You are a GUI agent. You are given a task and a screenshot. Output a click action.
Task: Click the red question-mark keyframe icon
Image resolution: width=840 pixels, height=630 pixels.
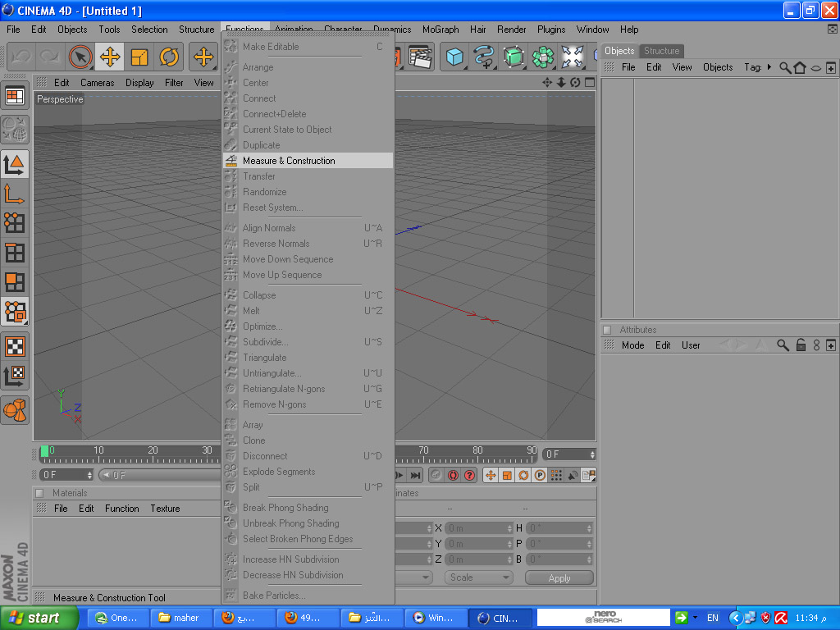point(470,475)
